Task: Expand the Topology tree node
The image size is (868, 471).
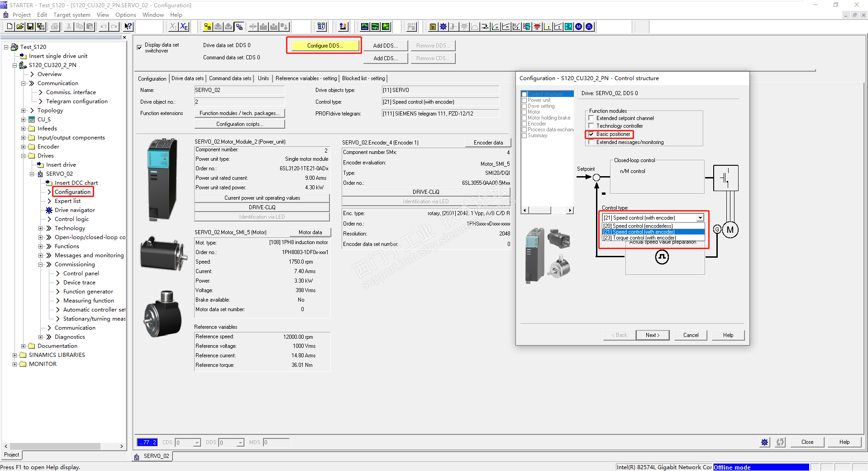Action: coord(23,111)
